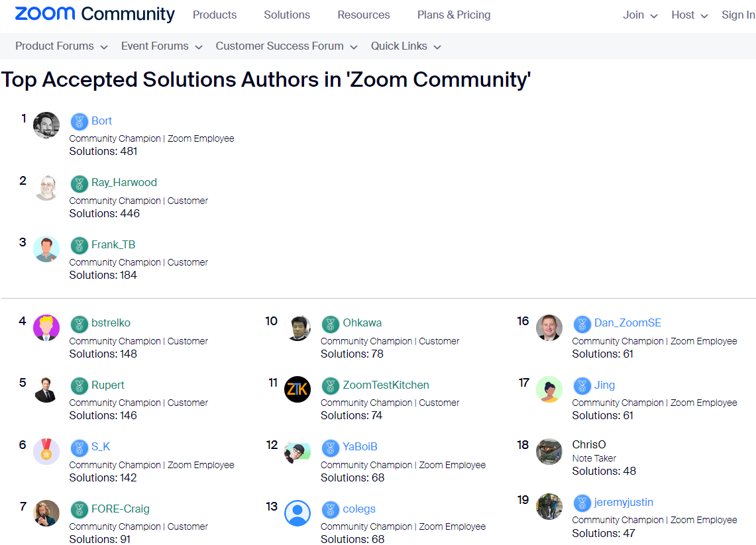
Task: Open jeremyjustin's profile avatar
Action: (549, 507)
